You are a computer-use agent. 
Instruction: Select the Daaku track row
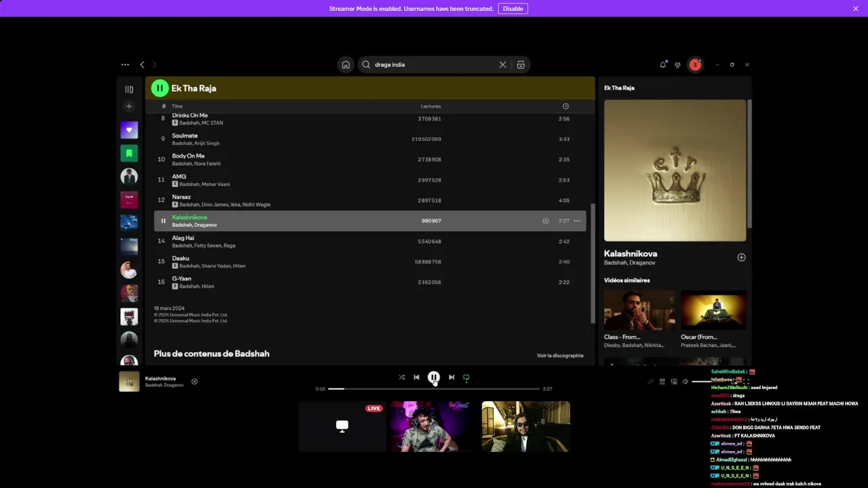(370, 262)
